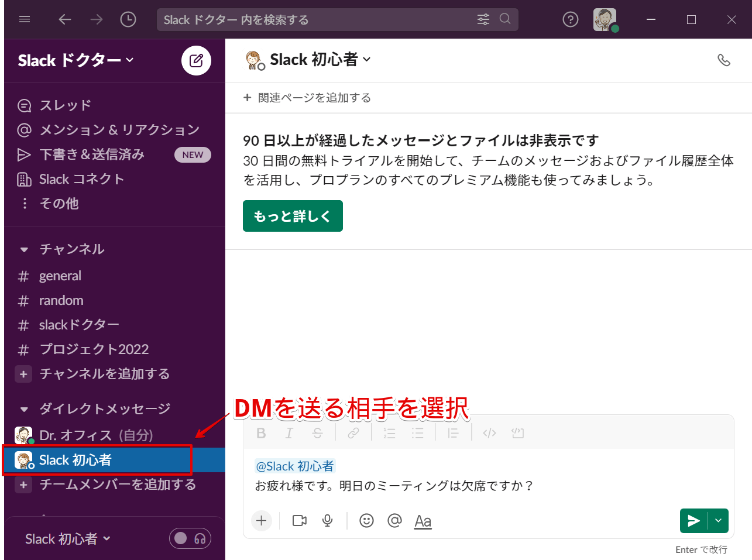The image size is (752, 560).
Task: Open attachment plus button in composer
Action: pos(262,521)
